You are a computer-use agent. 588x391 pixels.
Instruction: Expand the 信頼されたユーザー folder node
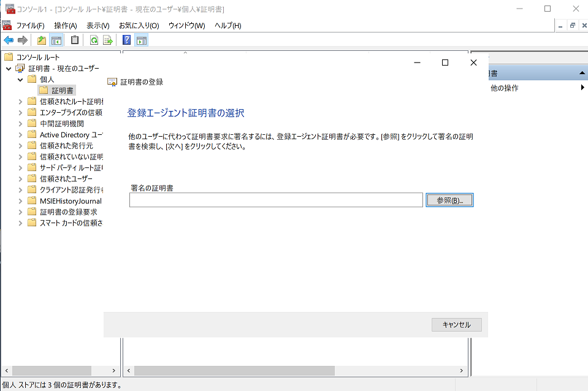pos(20,178)
